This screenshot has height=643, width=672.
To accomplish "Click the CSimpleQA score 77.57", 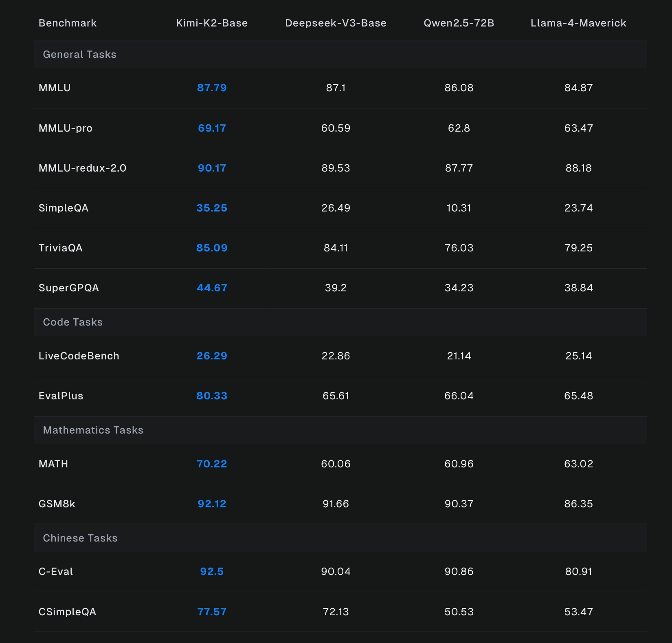I will click(212, 612).
